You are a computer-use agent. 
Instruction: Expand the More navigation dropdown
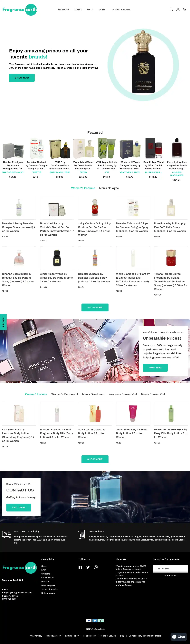[x=103, y=10]
